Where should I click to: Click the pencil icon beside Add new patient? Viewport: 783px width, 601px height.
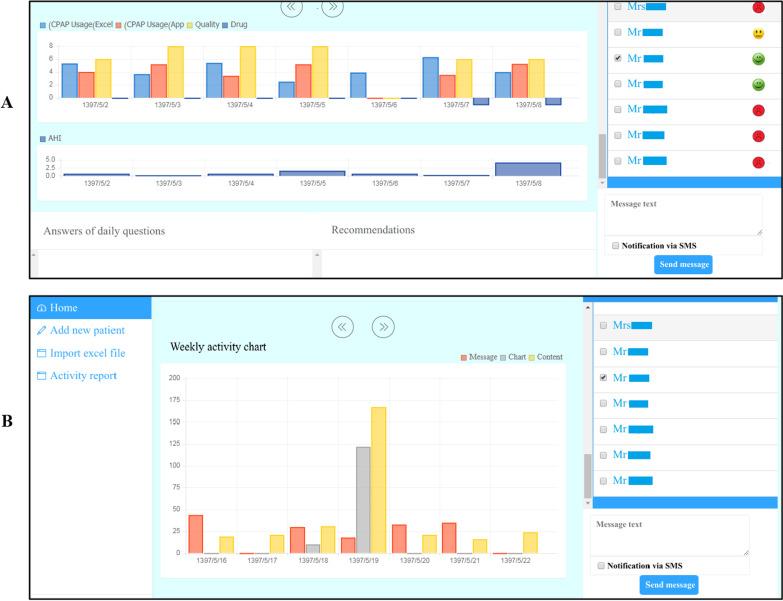click(41, 330)
